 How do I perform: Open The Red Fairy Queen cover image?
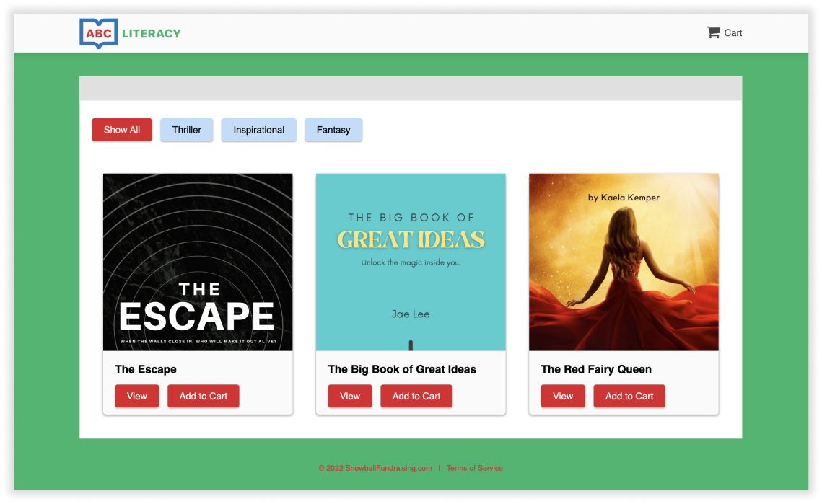[x=624, y=262]
